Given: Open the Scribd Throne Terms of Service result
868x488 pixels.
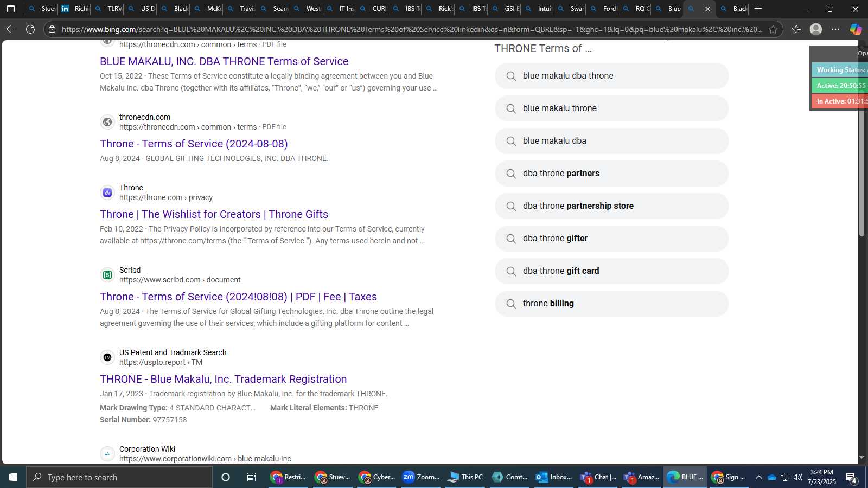Looking at the screenshot, I should coord(238,297).
